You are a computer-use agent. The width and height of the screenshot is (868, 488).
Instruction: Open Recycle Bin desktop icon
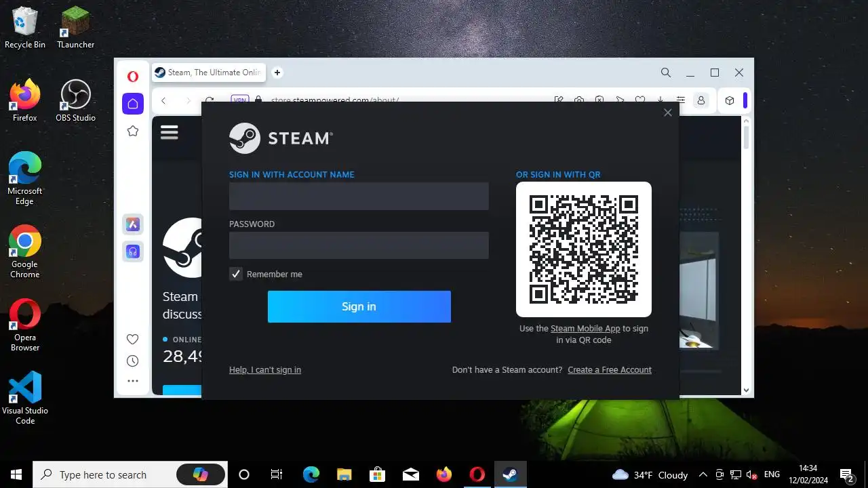click(25, 28)
